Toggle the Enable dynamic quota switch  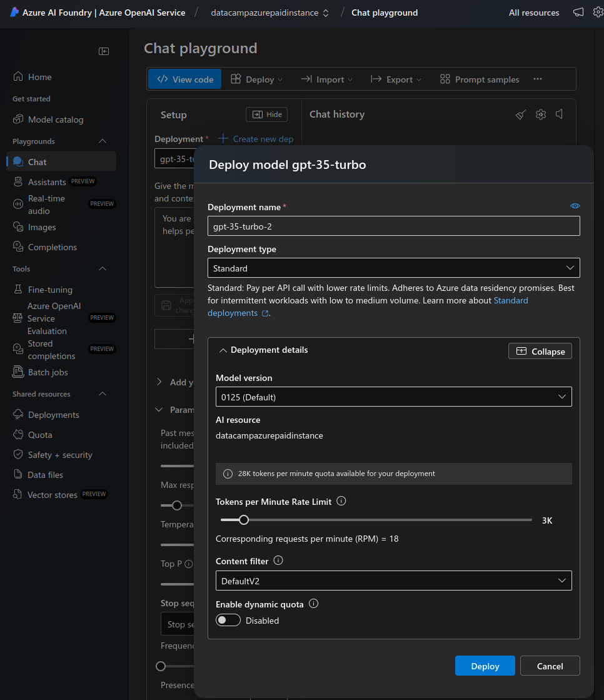(x=228, y=620)
